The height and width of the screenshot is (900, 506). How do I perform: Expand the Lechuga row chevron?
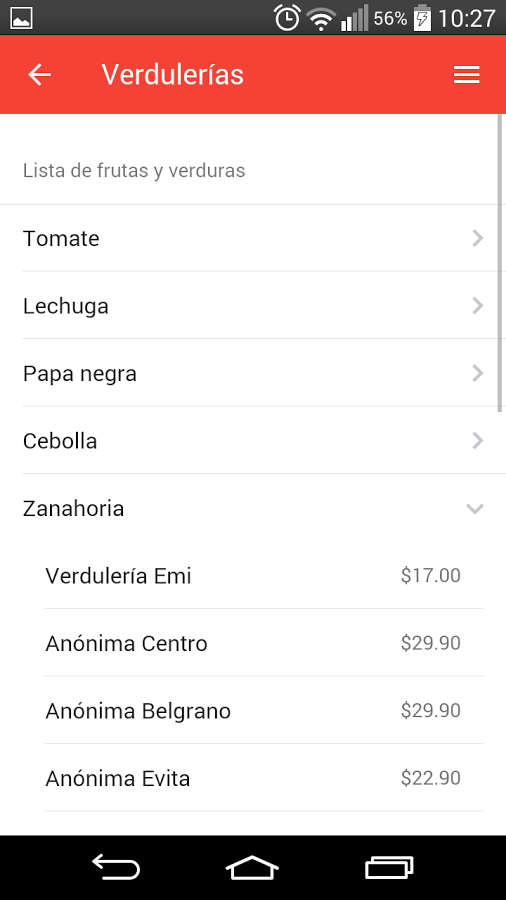477,306
